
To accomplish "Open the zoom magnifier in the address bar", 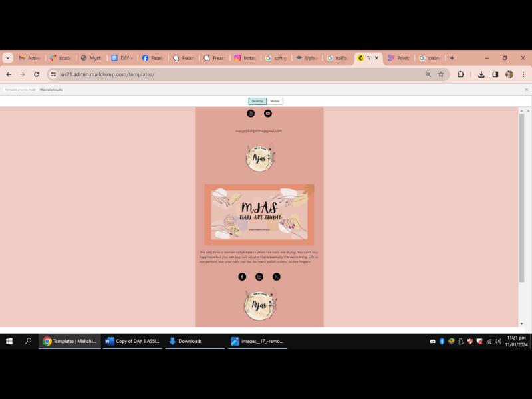I will coord(428,74).
